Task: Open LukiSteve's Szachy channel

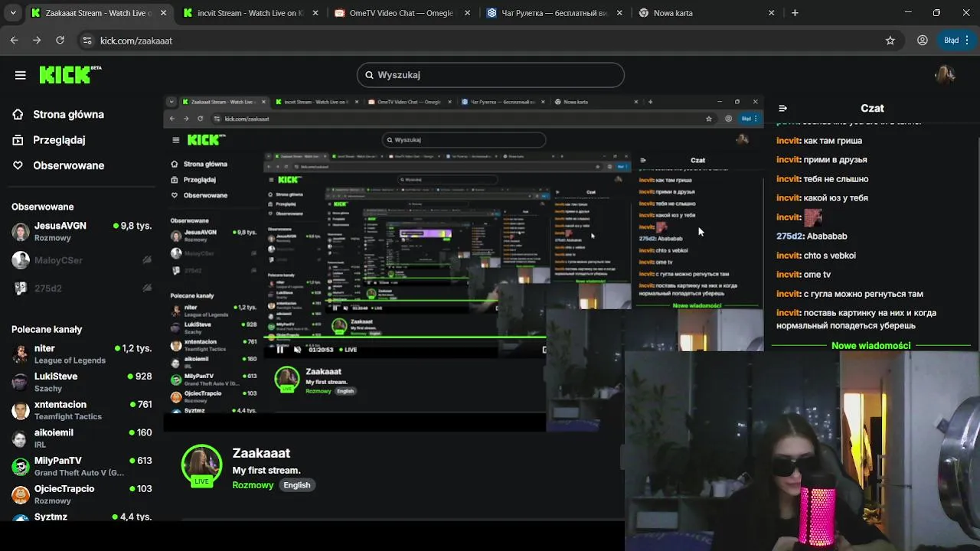Action: click(x=81, y=382)
